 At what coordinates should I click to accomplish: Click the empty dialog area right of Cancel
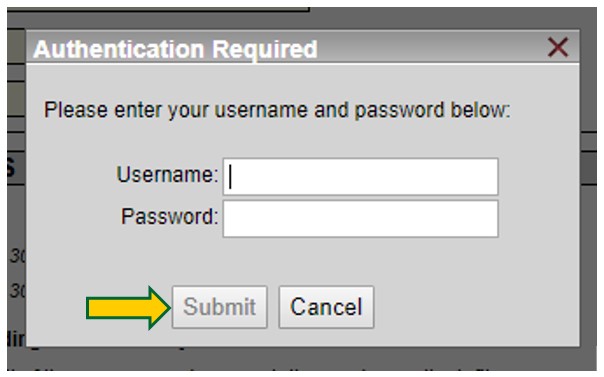pos(476,307)
